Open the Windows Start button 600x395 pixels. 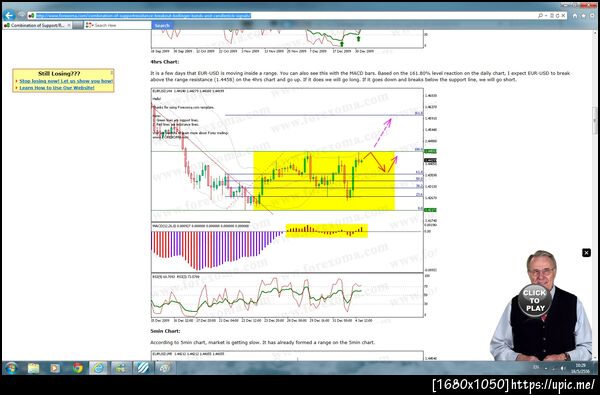click(x=11, y=368)
